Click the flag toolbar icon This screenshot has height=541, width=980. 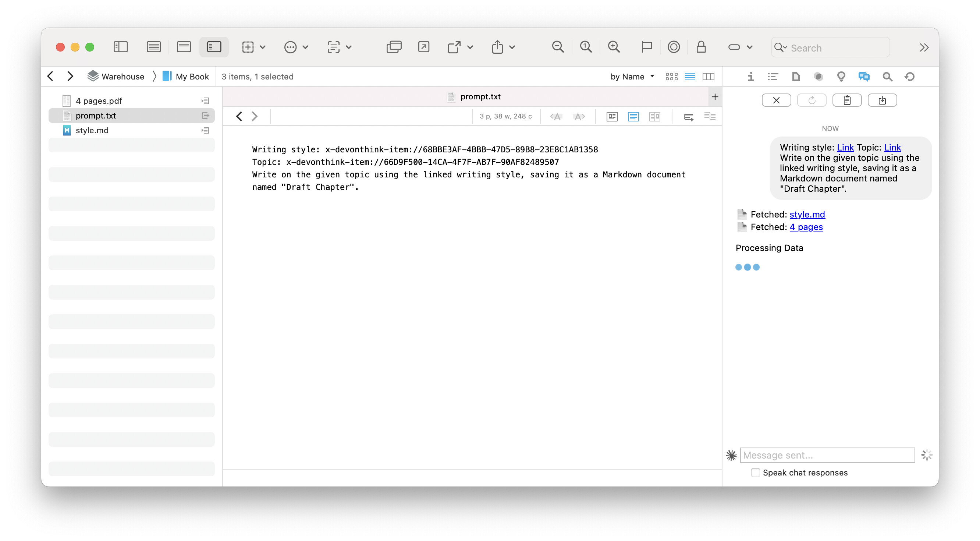click(x=646, y=47)
